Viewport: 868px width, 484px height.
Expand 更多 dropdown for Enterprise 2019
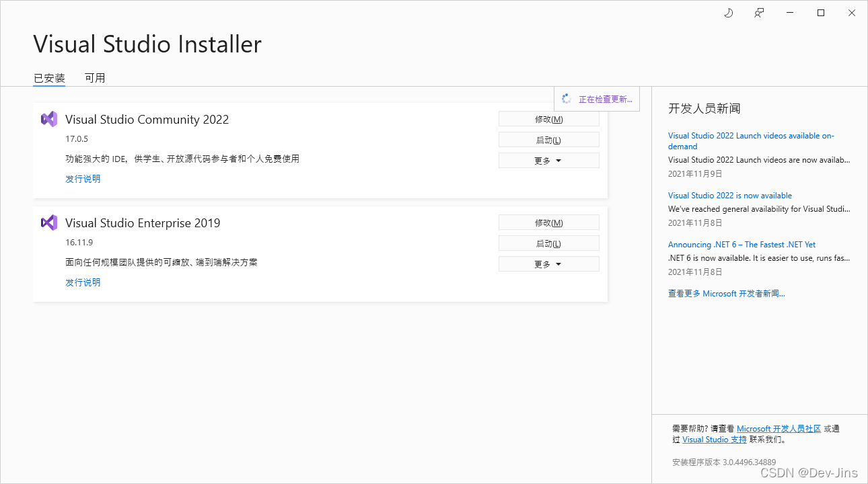548,264
